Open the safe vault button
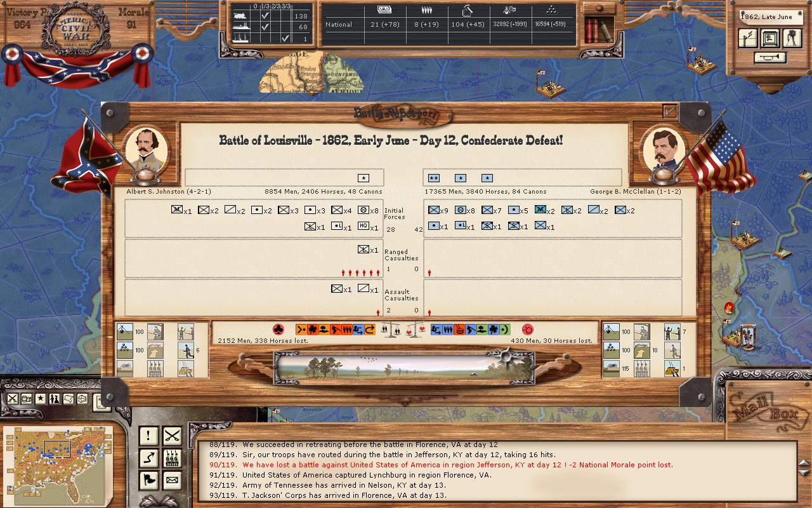This screenshot has height=508, width=812. click(x=770, y=39)
